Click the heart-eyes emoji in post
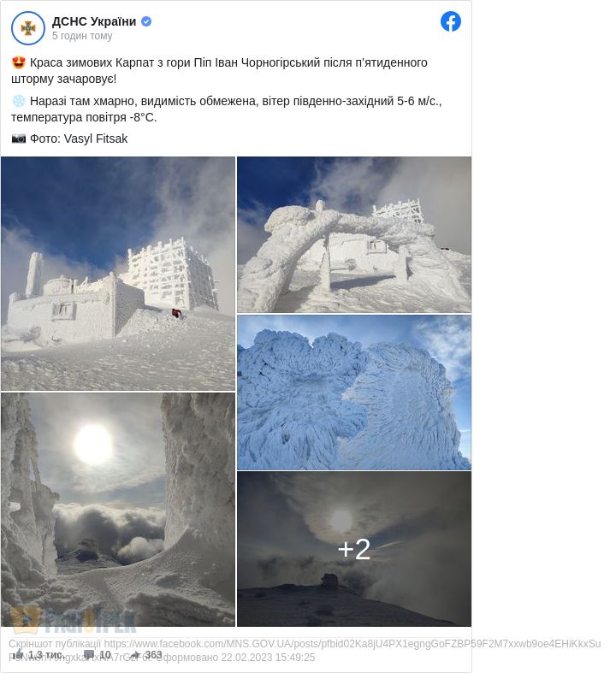 tap(19, 62)
